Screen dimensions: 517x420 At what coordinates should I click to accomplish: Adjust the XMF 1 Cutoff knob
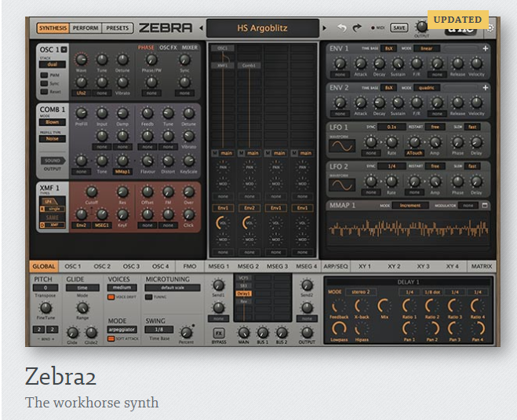[91, 192]
